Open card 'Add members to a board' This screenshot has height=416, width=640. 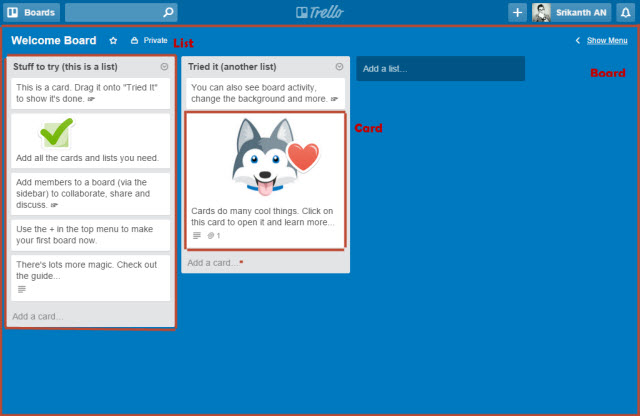tap(91, 194)
